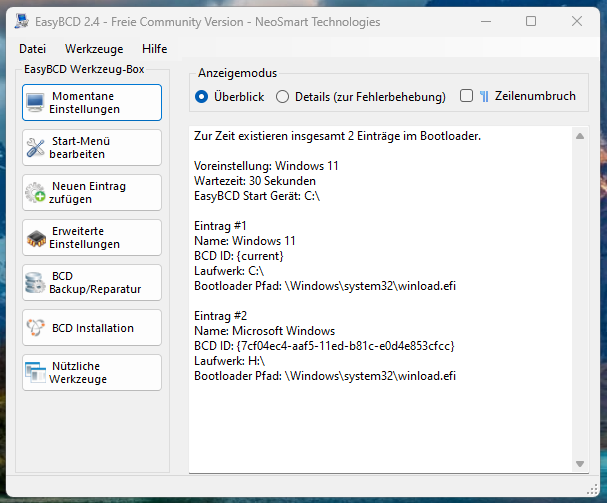Click the line 'Name: Microsoft Windows'

coord(264,331)
